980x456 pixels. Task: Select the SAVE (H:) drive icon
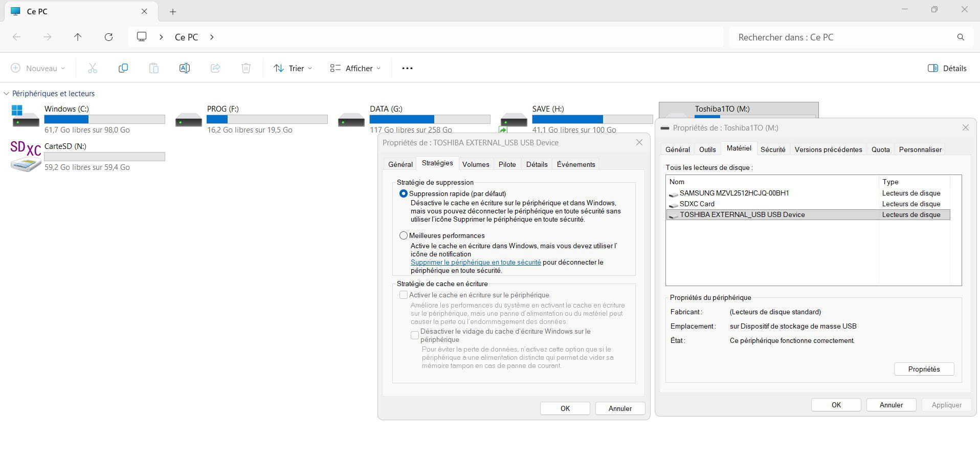click(x=514, y=120)
